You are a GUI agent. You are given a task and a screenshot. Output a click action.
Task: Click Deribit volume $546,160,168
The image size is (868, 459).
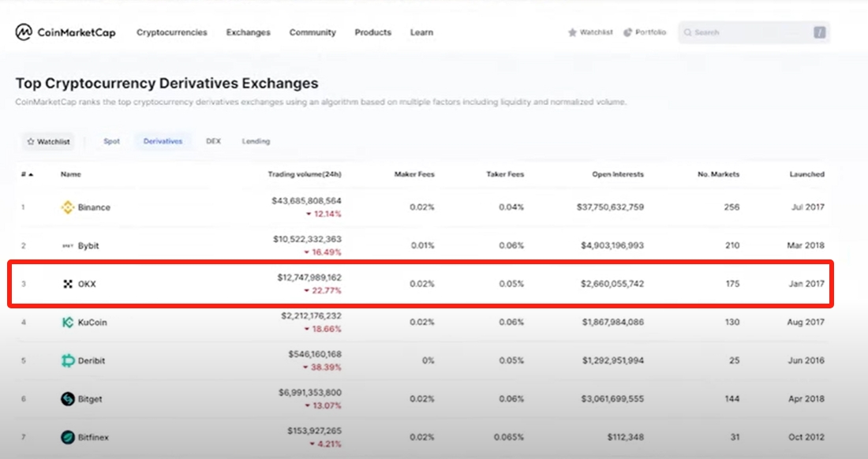[315, 354]
